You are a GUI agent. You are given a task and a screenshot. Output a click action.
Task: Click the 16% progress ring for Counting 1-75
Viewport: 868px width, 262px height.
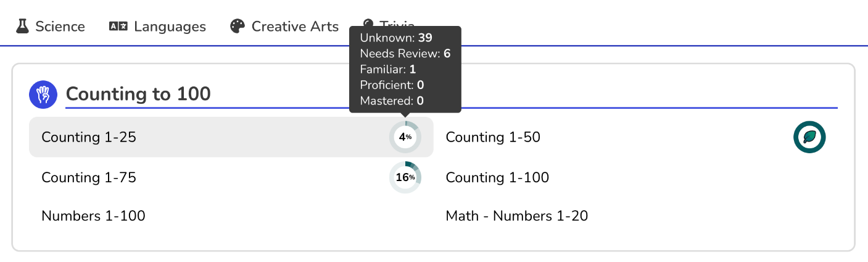(405, 178)
